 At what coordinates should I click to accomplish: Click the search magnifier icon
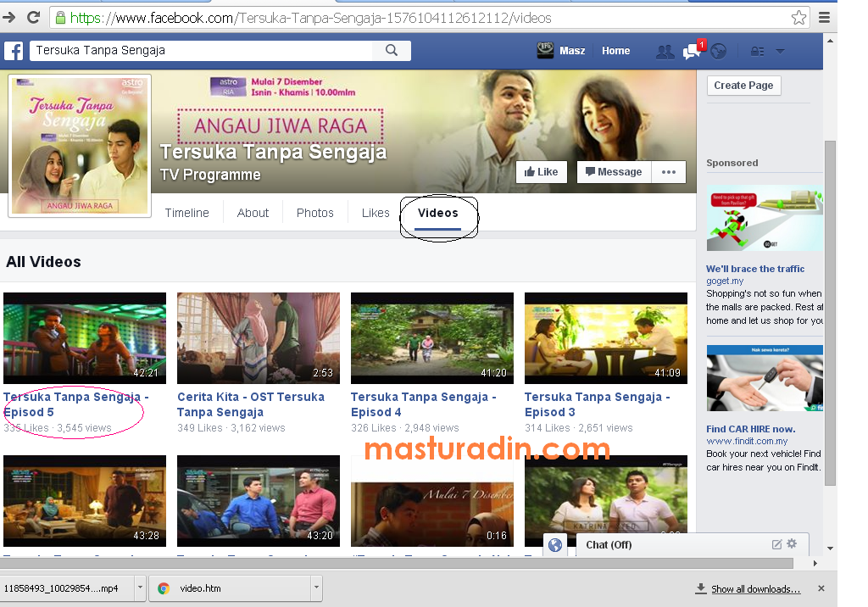click(392, 50)
